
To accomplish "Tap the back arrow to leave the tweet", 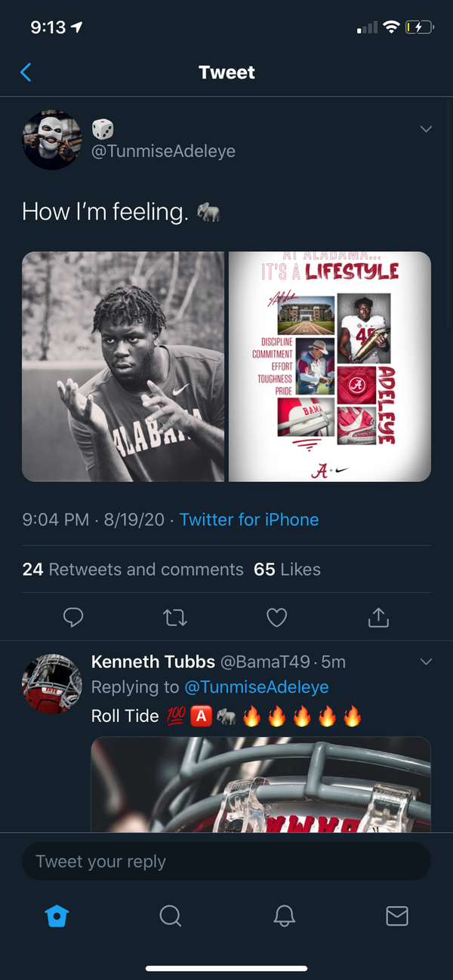I will coord(26,72).
